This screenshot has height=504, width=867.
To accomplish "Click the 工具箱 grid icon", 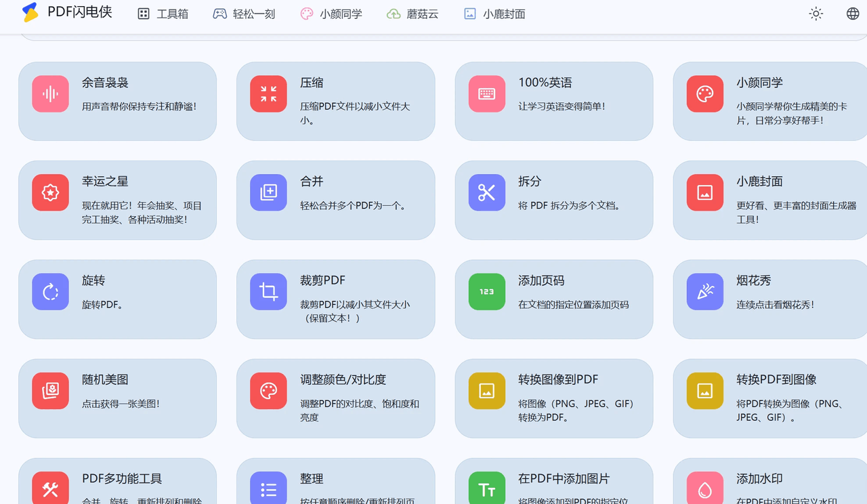I will [x=144, y=14].
